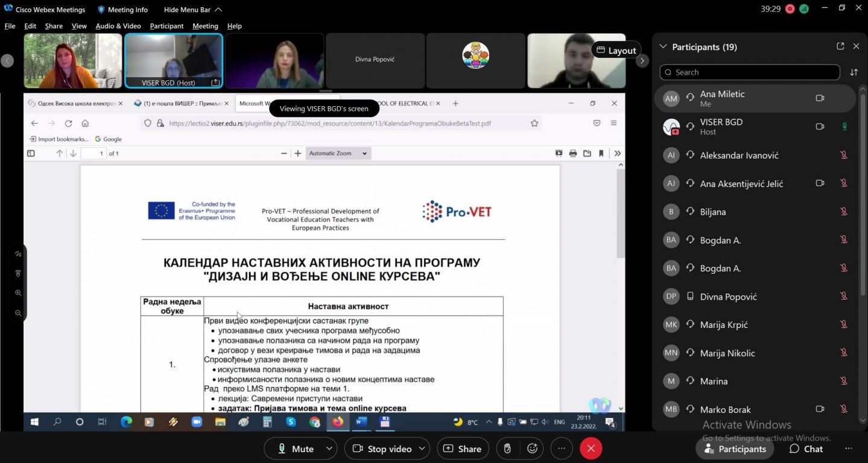Image resolution: width=868 pixels, height=463 pixels.
Task: Focus the participant Search field
Action: coord(750,72)
